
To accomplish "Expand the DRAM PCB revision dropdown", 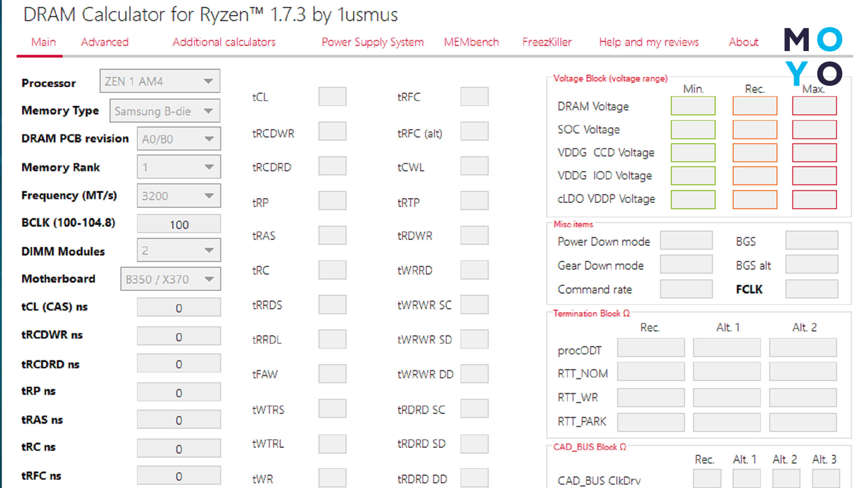I will 179,139.
